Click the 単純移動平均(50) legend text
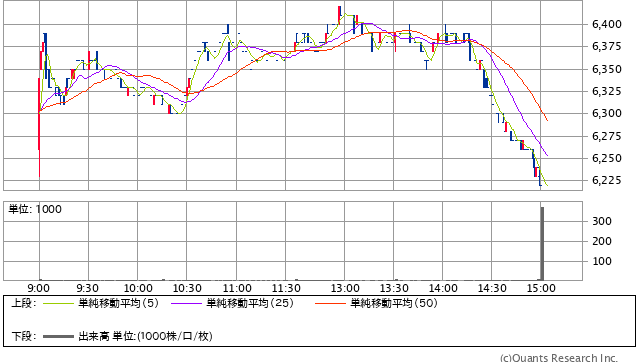 point(393,303)
